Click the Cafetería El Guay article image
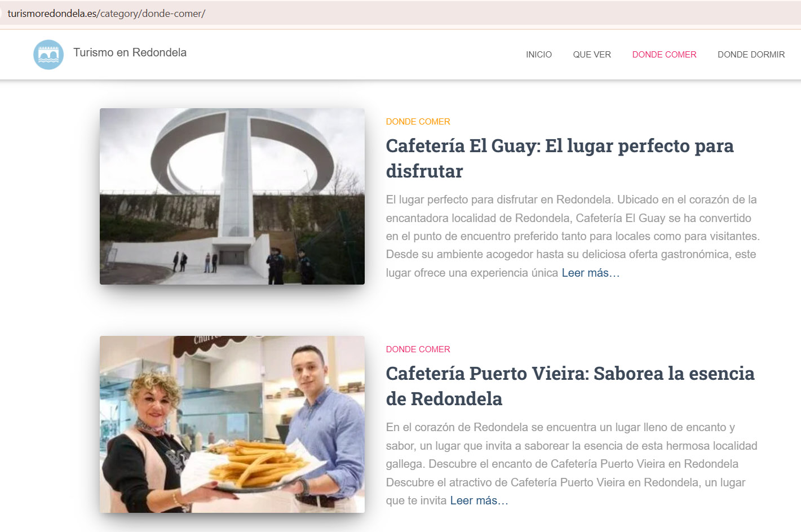Viewport: 801px width, 532px height. click(x=232, y=196)
